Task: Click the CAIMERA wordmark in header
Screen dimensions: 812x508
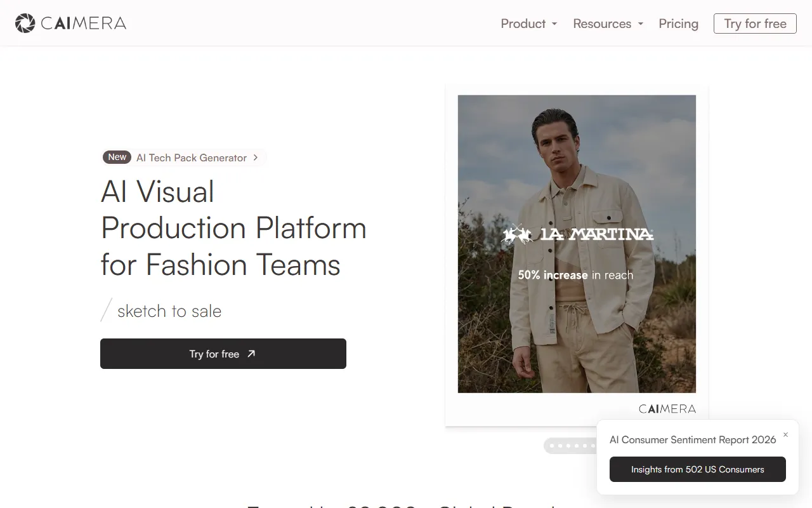Action: click(84, 23)
